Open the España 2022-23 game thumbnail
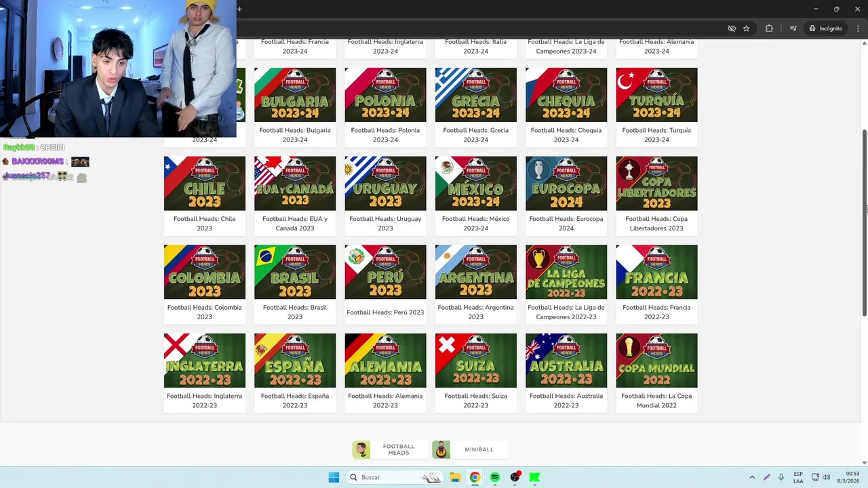The image size is (868, 488). click(x=295, y=361)
